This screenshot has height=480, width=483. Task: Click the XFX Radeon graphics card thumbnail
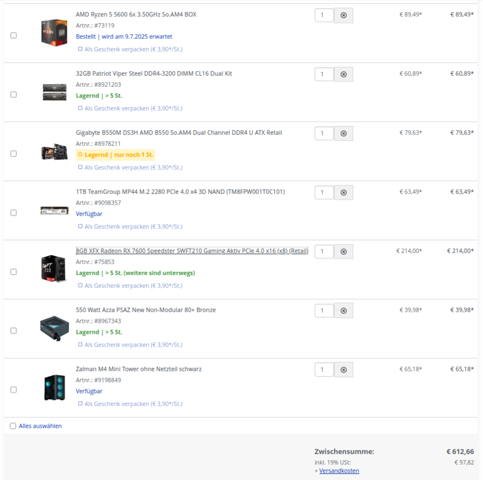point(53,269)
